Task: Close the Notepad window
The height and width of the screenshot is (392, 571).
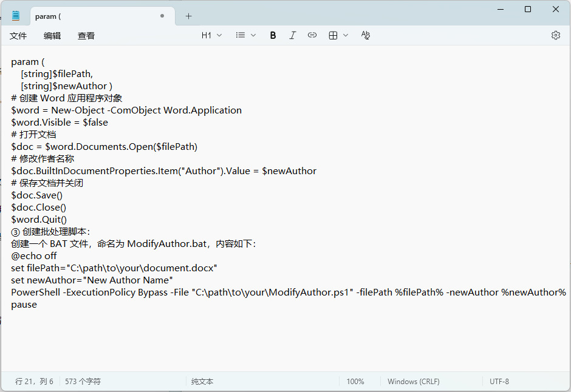Action: pos(556,9)
